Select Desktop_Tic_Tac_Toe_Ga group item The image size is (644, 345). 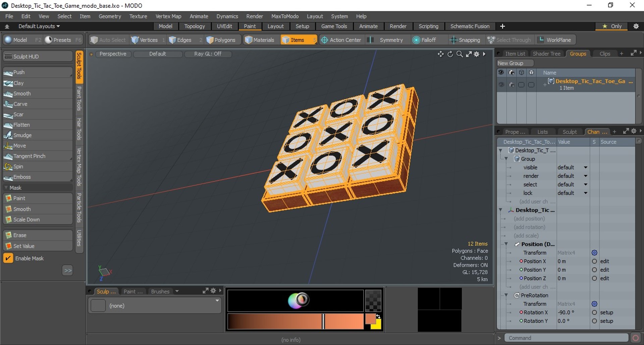tap(590, 81)
